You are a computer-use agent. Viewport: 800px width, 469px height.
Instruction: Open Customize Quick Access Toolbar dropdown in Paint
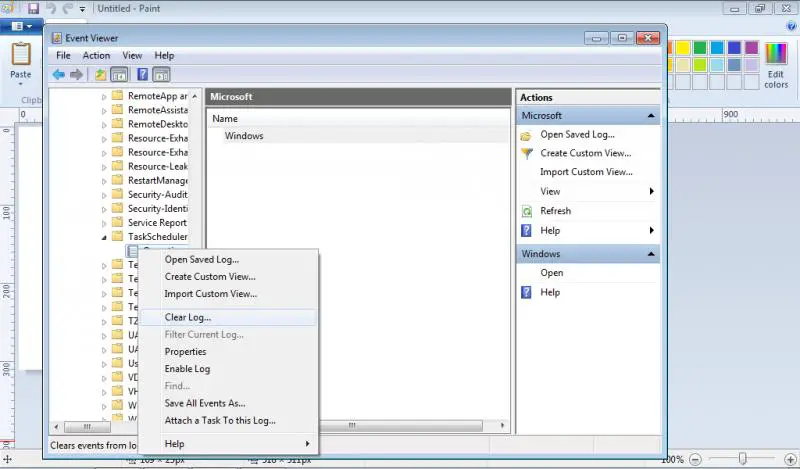click(x=82, y=9)
